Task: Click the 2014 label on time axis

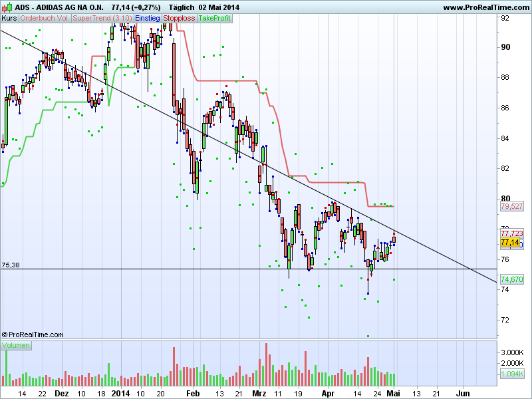Action: click(120, 394)
